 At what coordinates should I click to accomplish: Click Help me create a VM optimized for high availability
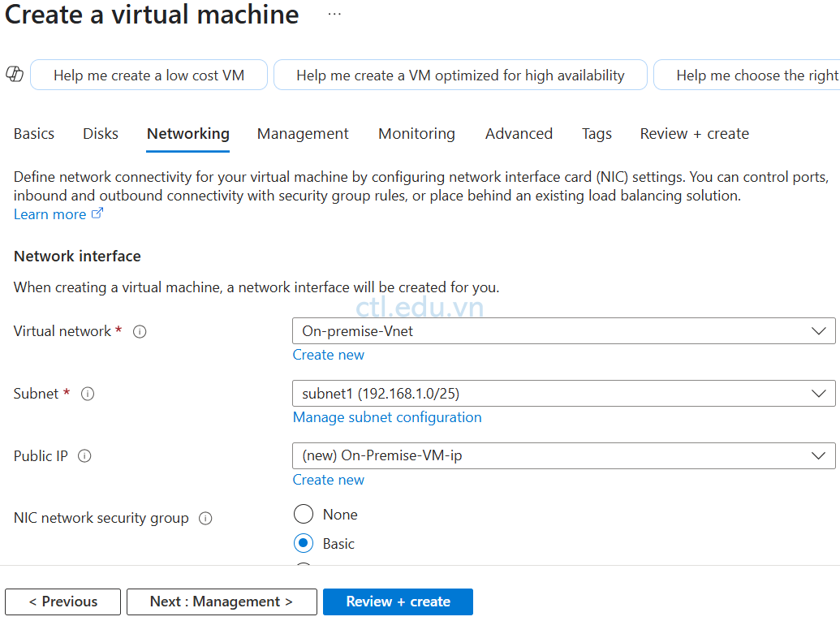coord(460,75)
